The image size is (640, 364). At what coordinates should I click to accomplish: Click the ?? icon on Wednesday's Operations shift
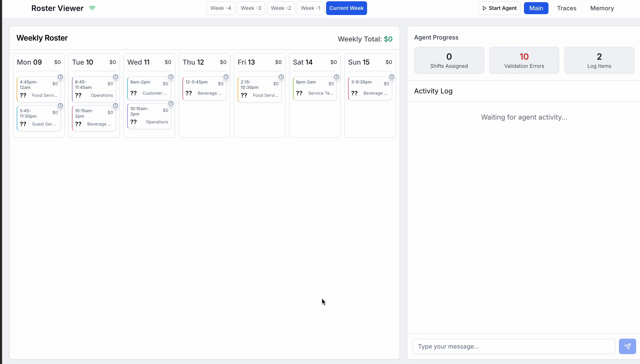134,122
